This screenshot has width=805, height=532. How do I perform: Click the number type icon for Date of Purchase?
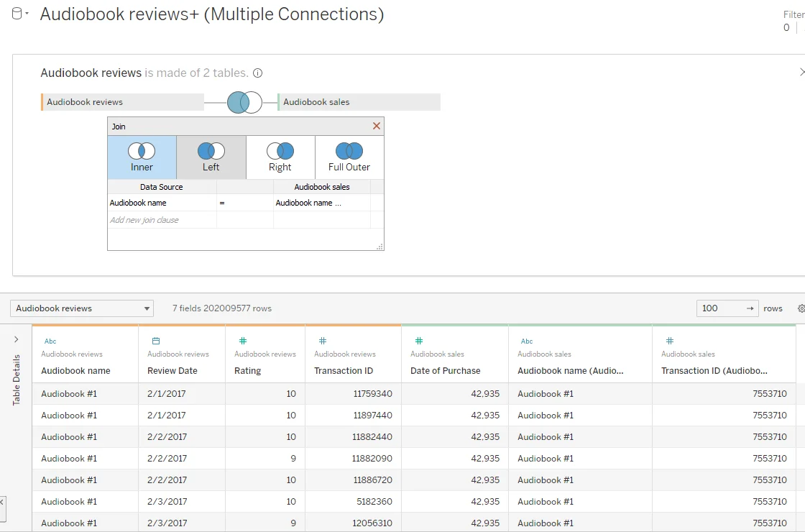[x=419, y=341]
